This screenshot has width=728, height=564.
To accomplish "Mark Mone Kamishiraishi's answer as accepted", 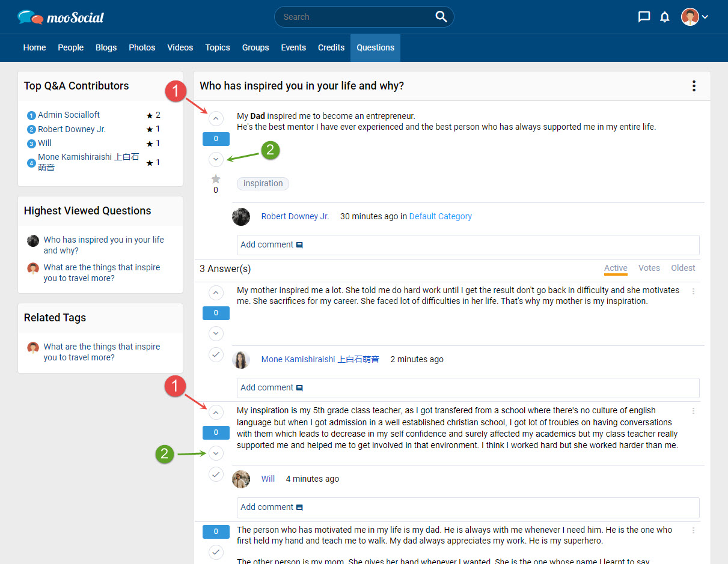I will coord(216,354).
